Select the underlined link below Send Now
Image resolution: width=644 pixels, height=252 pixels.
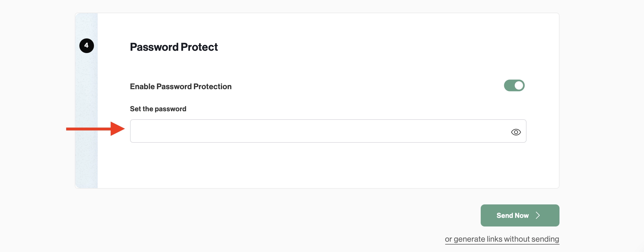point(502,239)
